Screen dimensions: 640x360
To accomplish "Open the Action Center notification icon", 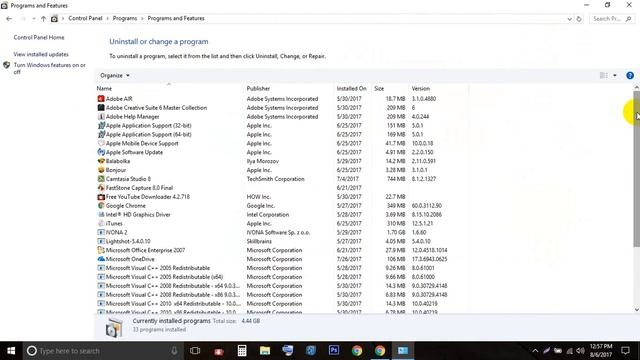I will (x=625, y=351).
